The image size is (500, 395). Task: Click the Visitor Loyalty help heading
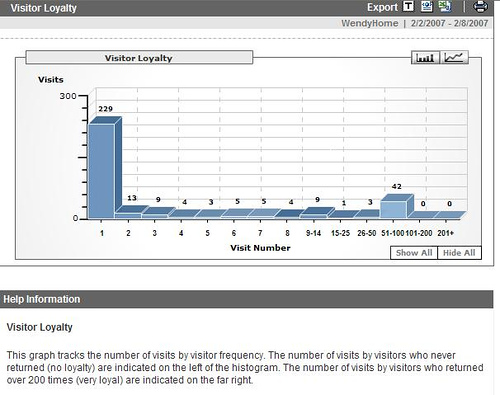[40, 327]
